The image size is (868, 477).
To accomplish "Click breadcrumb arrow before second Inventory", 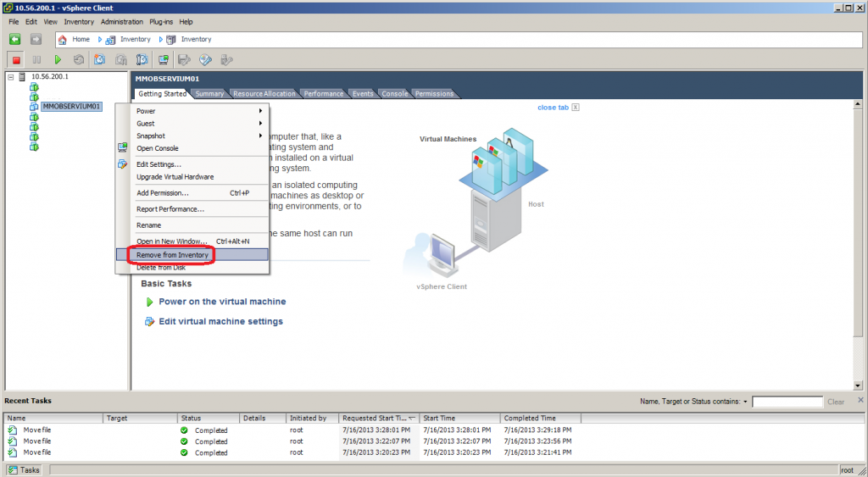I will tap(161, 39).
